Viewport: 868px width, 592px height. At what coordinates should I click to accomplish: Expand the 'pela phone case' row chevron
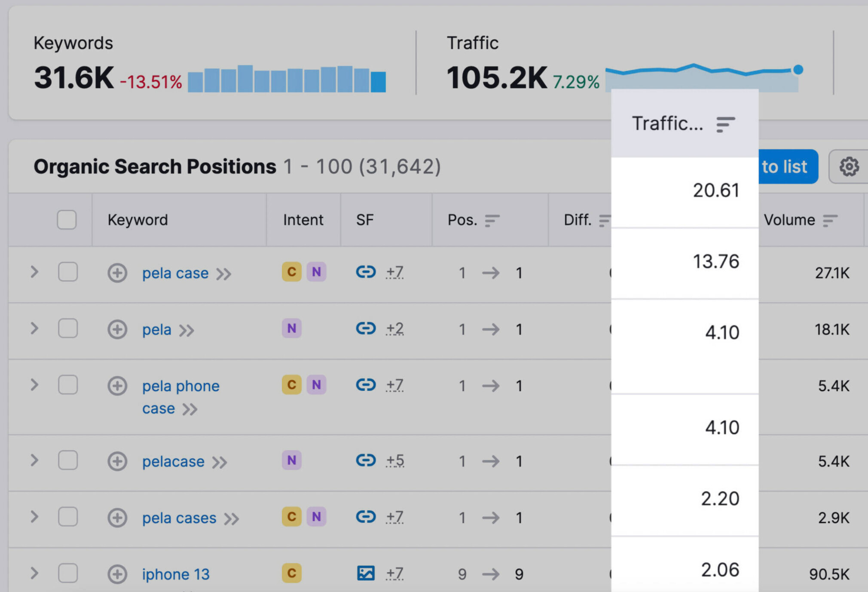pos(34,385)
